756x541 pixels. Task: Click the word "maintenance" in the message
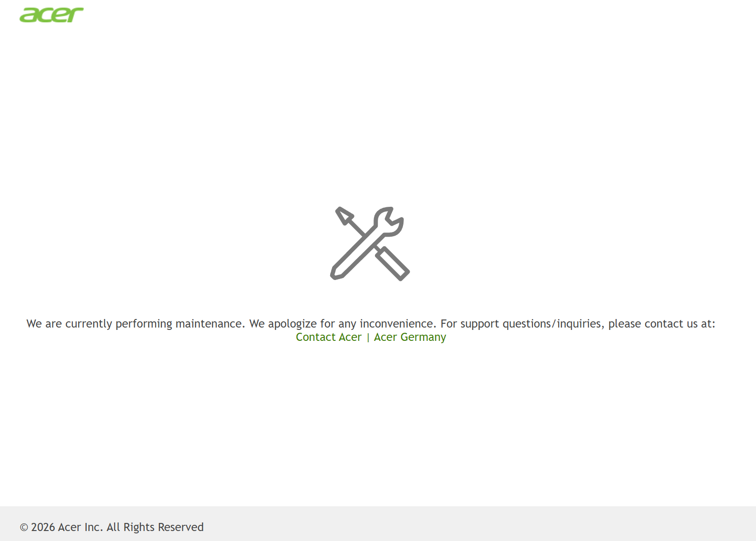[210, 324]
